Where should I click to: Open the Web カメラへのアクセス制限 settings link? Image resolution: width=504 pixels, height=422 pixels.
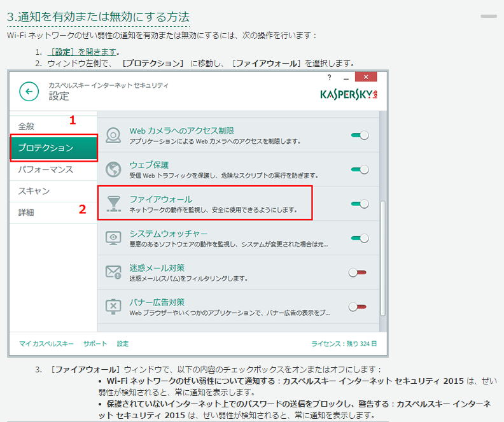pos(181,131)
